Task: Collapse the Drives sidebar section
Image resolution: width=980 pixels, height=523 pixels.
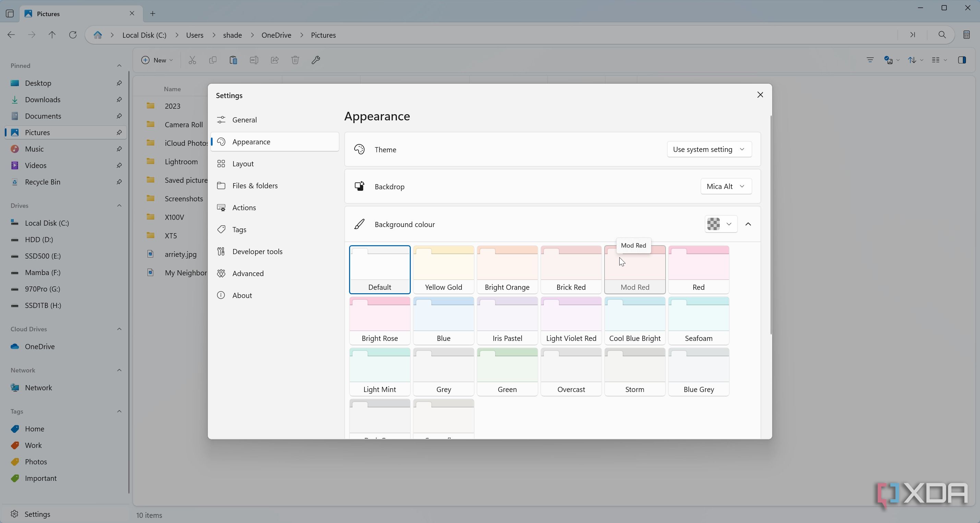Action: pyautogui.click(x=119, y=206)
